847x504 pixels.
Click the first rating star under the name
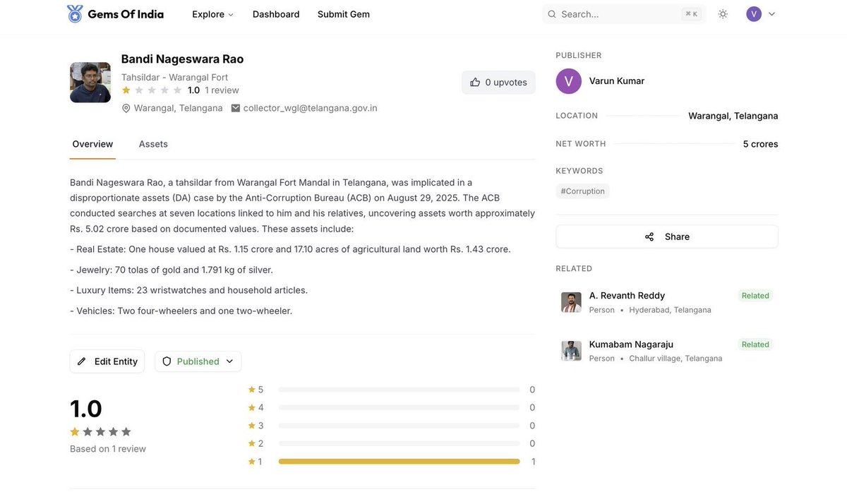(x=126, y=90)
